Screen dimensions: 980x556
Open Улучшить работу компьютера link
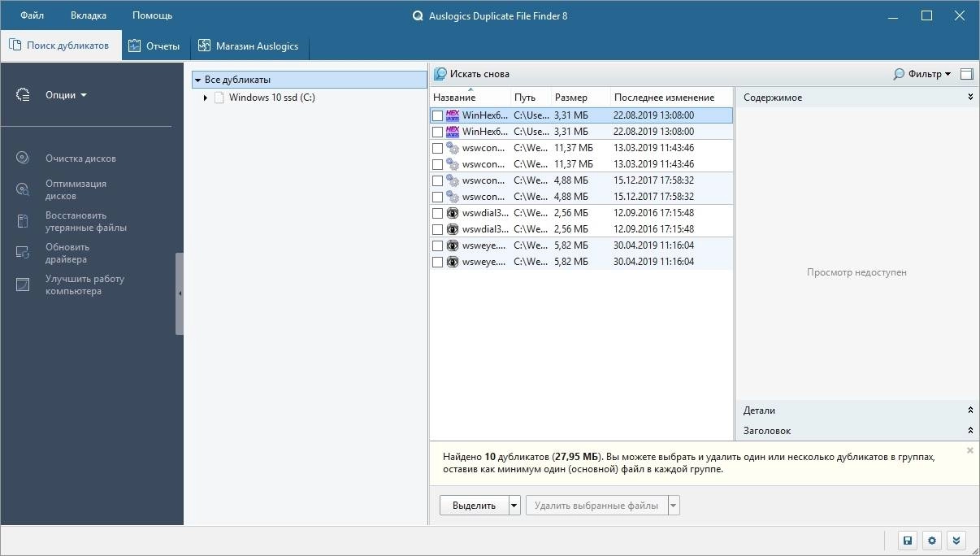coord(85,285)
